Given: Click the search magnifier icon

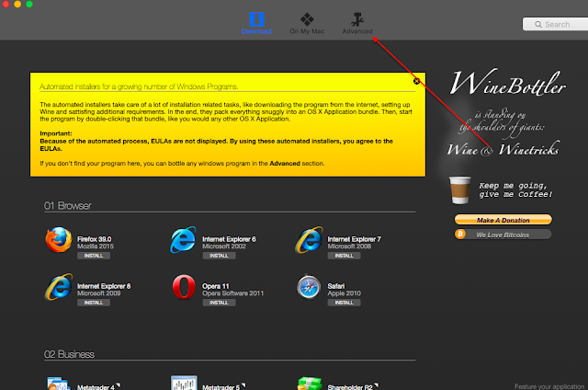Looking at the screenshot, I should 538,25.
